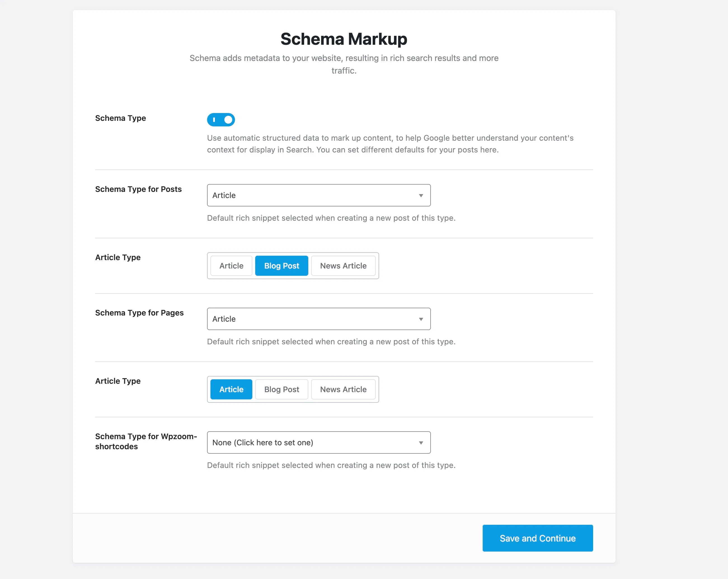Image resolution: width=728 pixels, height=579 pixels.
Task: Click the arrow icon in Pages dropdown
Action: [x=421, y=319]
